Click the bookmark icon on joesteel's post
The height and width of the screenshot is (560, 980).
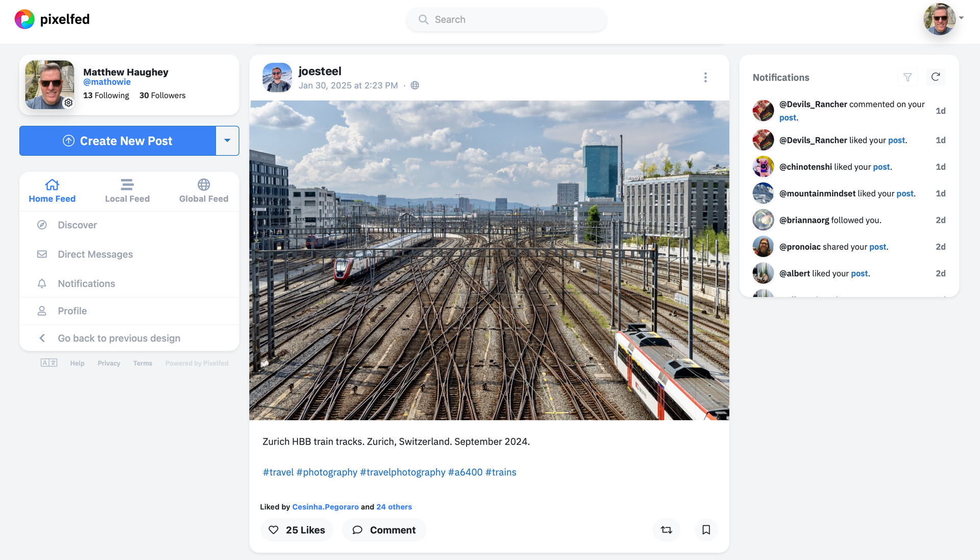706,530
